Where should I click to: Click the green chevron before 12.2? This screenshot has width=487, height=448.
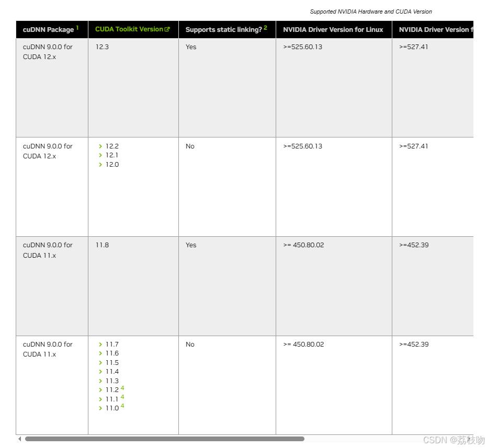tap(100, 146)
